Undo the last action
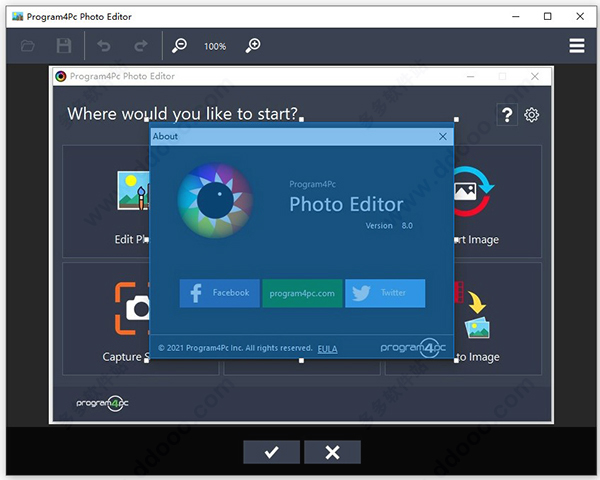Viewport: 600px width, 480px height. click(104, 46)
